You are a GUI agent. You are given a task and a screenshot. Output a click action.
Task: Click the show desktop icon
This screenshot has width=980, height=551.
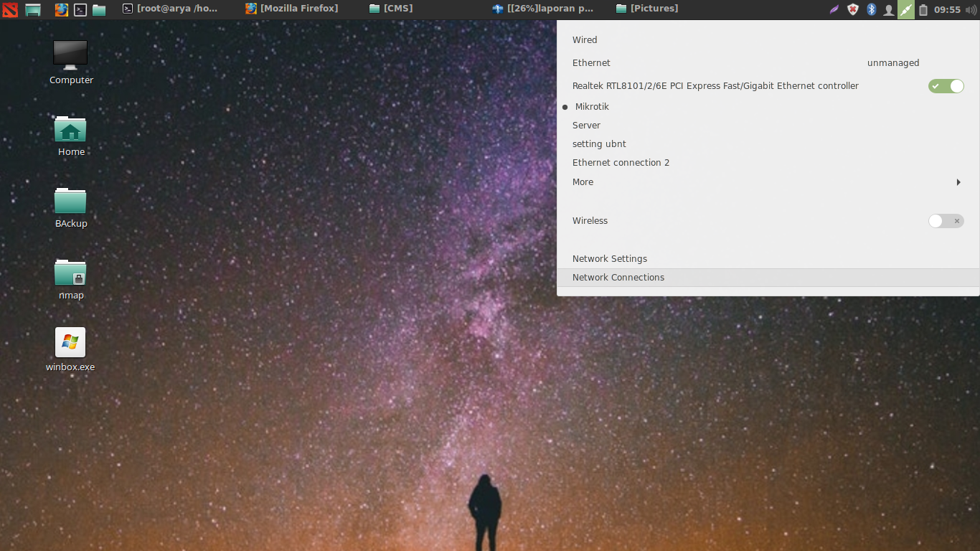point(32,9)
